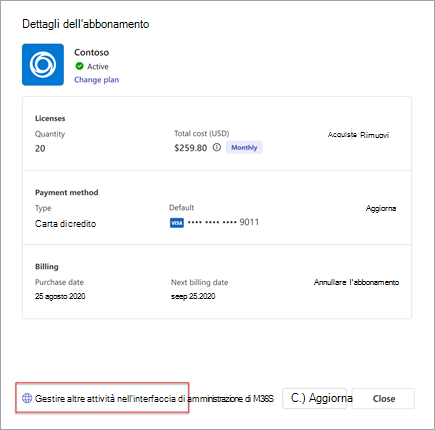Click the green Active status checkmark icon
435x430 pixels.
click(79, 66)
